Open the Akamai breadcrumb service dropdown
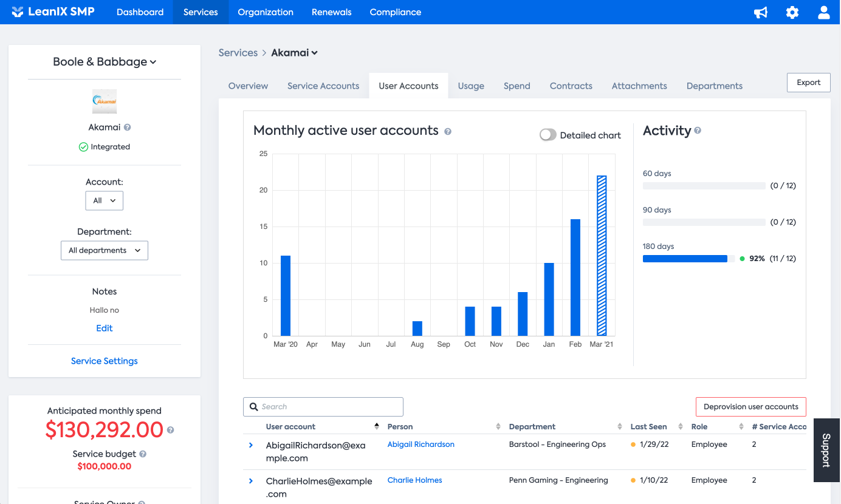Screen dimensions: 841x504 [x=295, y=53]
